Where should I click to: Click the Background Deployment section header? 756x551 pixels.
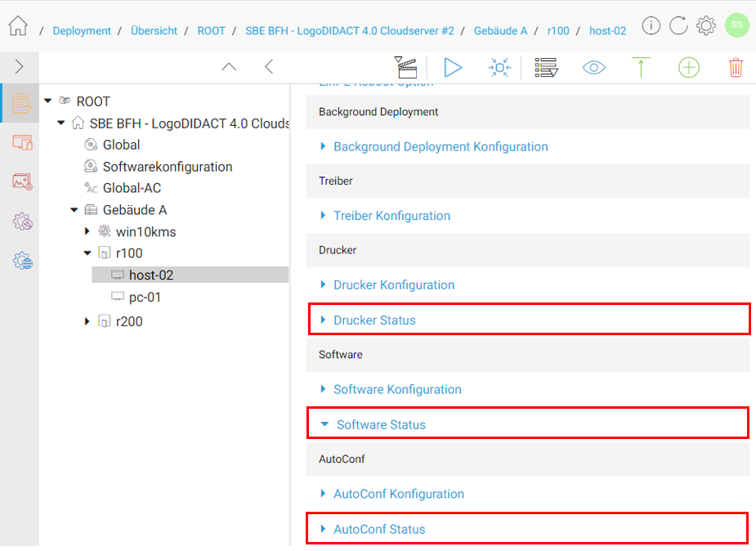click(527, 112)
